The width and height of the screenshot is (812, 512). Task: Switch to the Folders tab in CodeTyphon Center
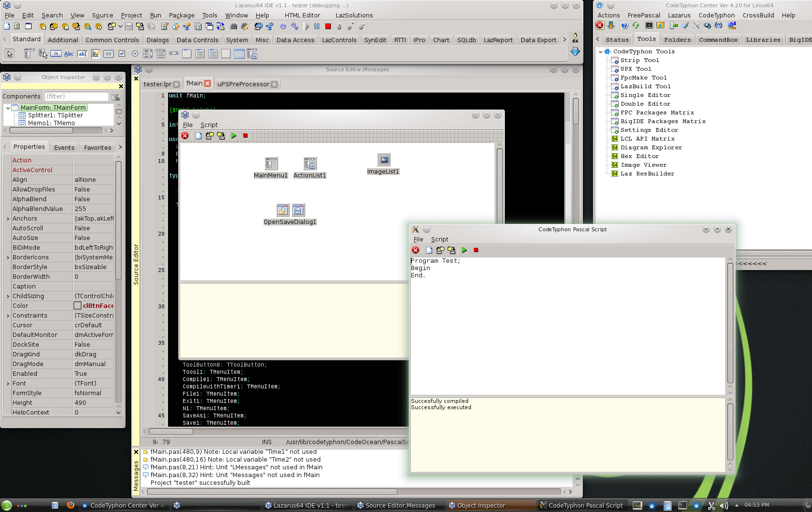click(x=677, y=40)
